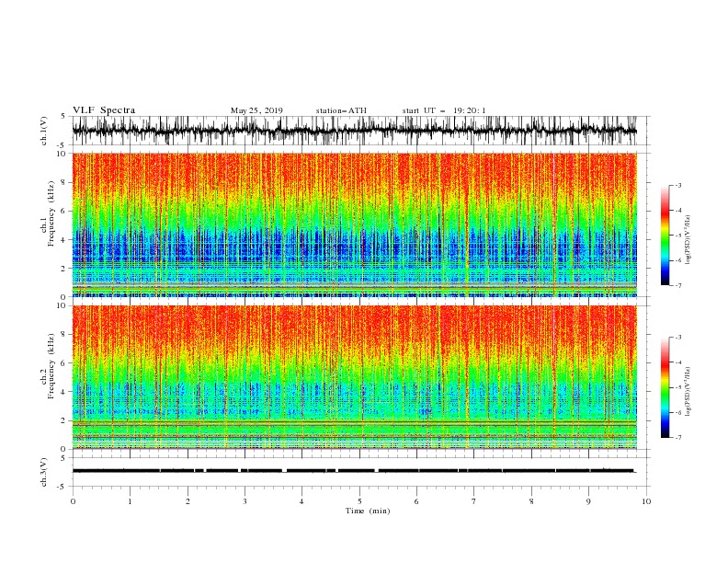Click the ch.2 'Frequency (kHz)' axis label

pos(51,365)
